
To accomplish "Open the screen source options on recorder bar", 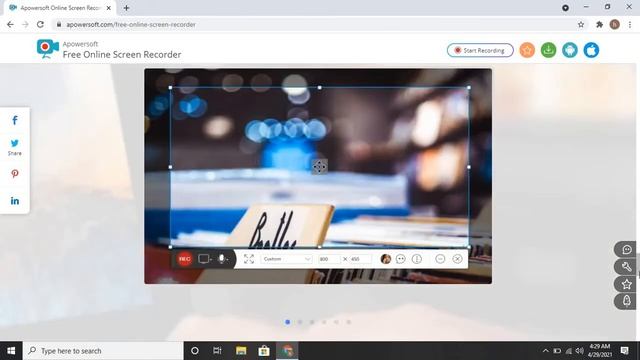I will [x=204, y=259].
